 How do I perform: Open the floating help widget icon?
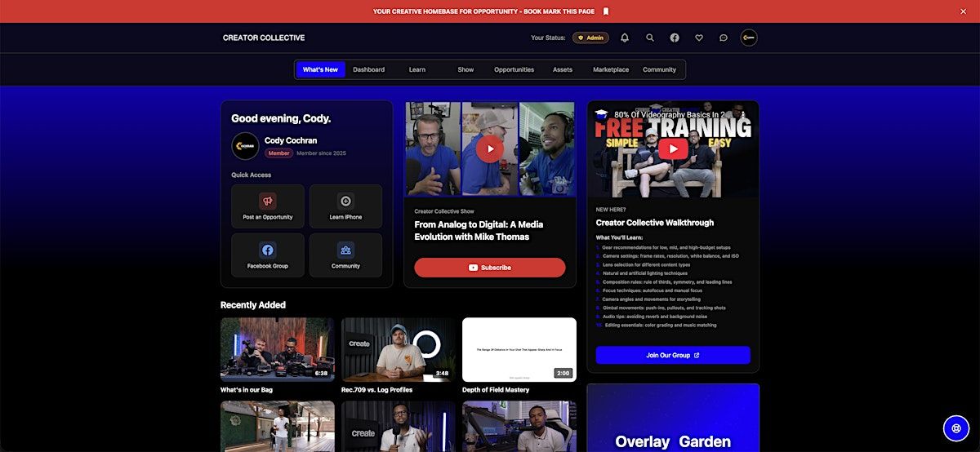(x=955, y=428)
